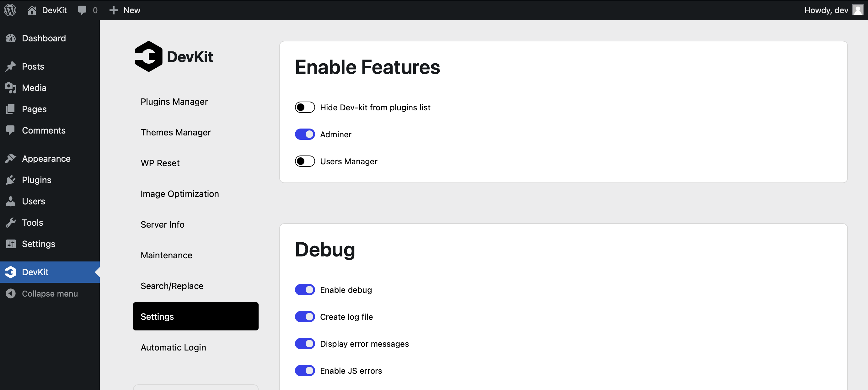Toggle the Create log file switch

coord(305,317)
